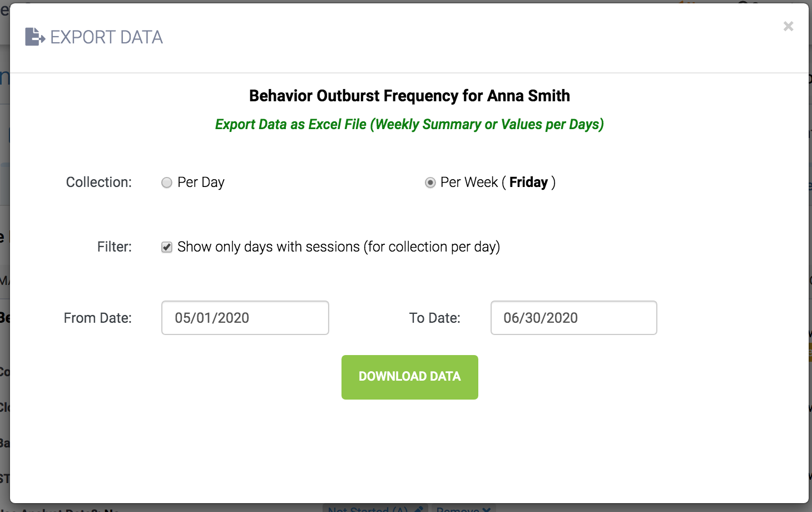Close the Export Data dialog
The height and width of the screenshot is (512, 812).
(788, 26)
